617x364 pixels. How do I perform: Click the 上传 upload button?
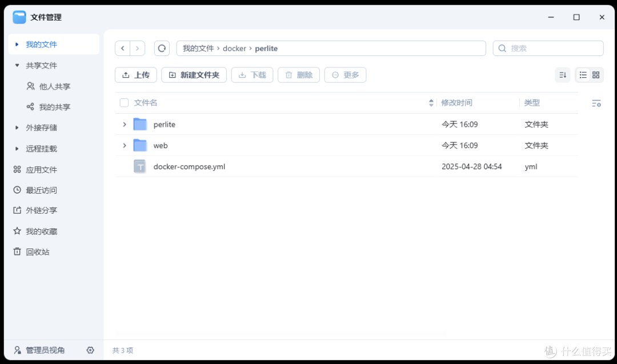135,75
